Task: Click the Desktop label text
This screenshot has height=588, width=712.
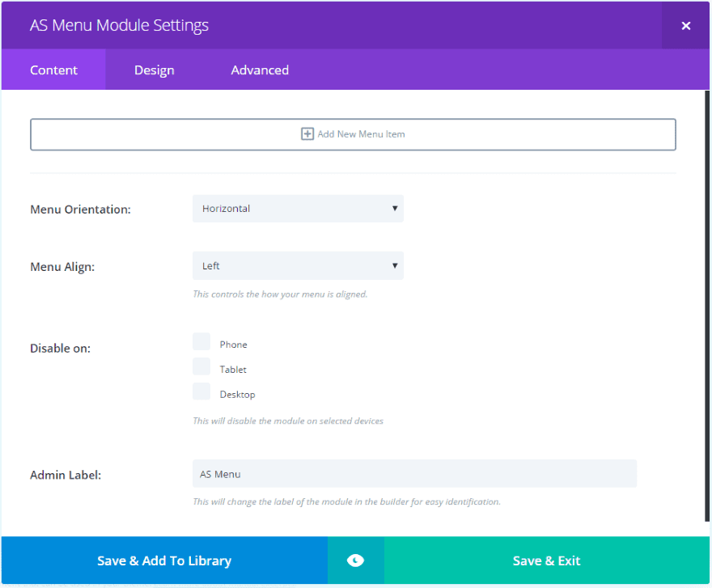Action: click(x=237, y=395)
